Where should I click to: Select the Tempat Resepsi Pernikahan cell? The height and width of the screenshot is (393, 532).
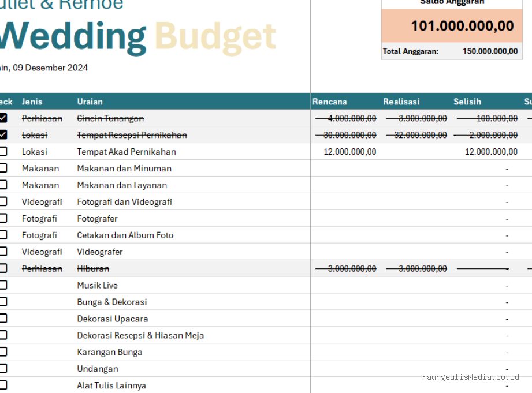point(132,135)
